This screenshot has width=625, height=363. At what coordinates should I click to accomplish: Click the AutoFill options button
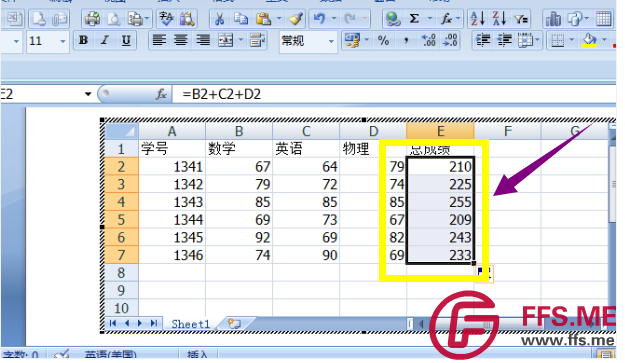[485, 274]
